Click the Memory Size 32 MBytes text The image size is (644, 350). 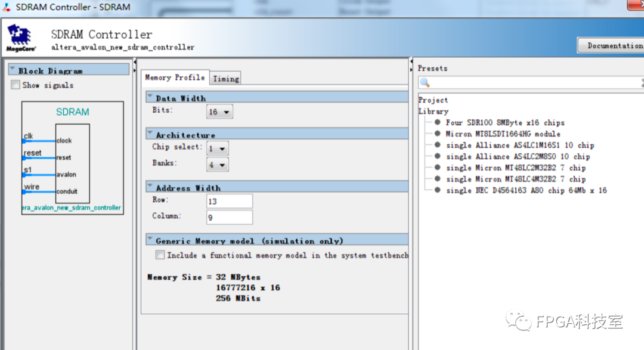(204, 277)
